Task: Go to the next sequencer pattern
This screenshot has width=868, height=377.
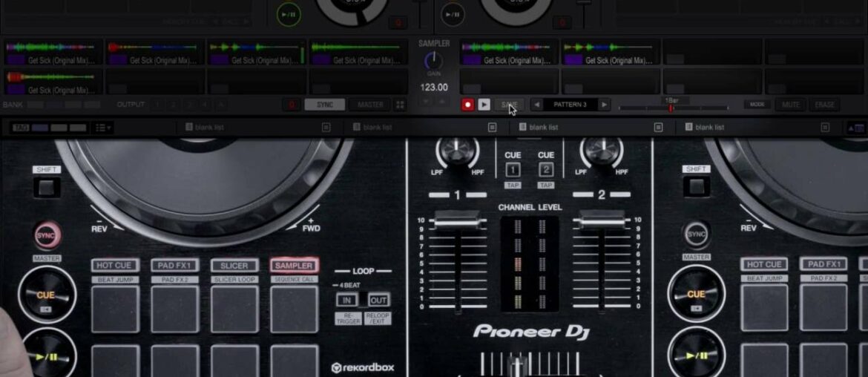Action: point(605,105)
